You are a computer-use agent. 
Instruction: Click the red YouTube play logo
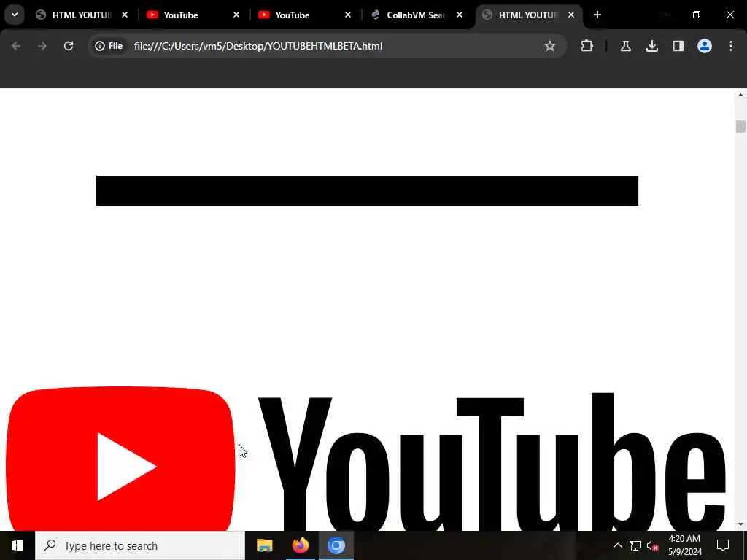pyautogui.click(x=120, y=459)
